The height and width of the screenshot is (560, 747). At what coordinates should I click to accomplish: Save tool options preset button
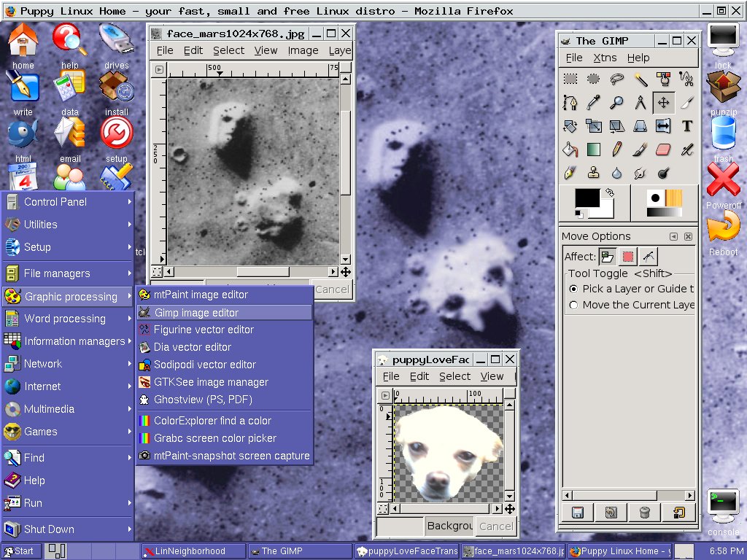coord(578,513)
